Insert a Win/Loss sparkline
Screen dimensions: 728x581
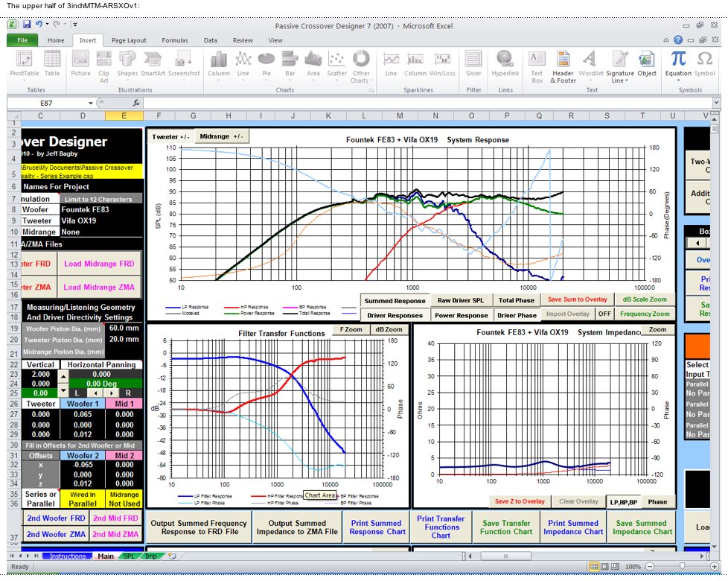[442, 63]
